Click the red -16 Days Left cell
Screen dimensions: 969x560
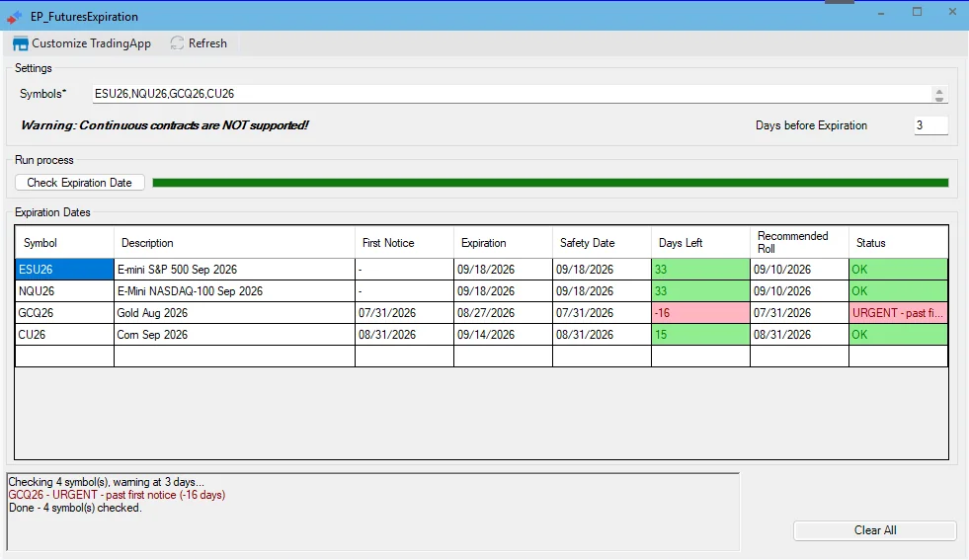700,313
